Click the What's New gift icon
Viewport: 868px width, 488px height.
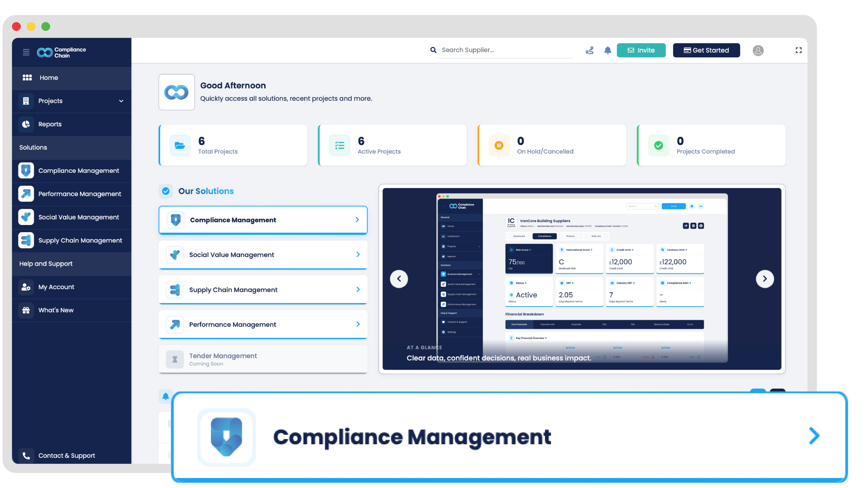click(26, 310)
